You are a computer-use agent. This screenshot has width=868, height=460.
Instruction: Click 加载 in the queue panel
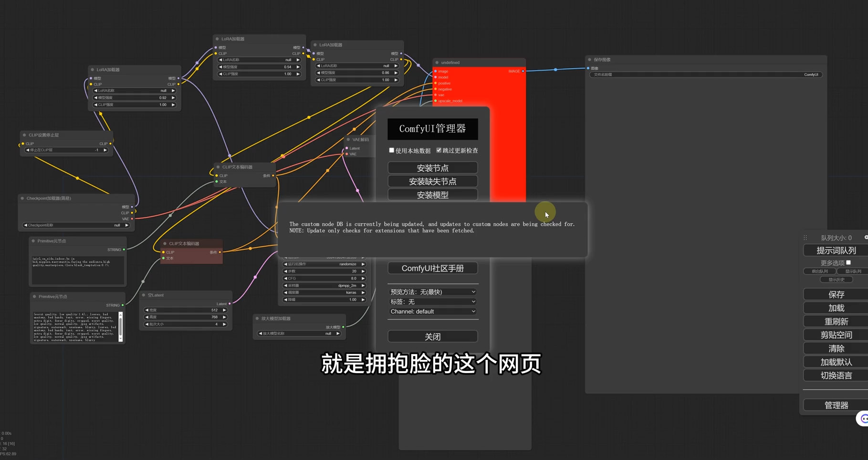click(836, 308)
